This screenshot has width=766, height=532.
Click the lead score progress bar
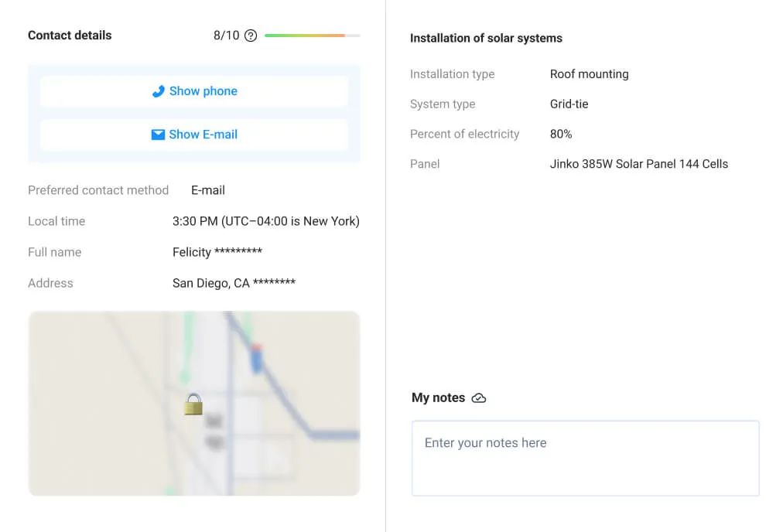tap(312, 36)
